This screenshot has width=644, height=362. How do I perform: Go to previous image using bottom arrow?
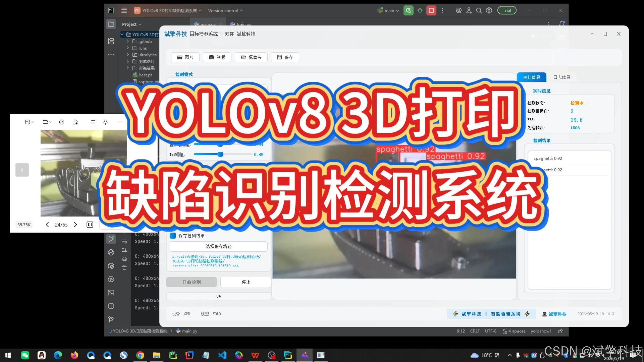[x=47, y=224]
